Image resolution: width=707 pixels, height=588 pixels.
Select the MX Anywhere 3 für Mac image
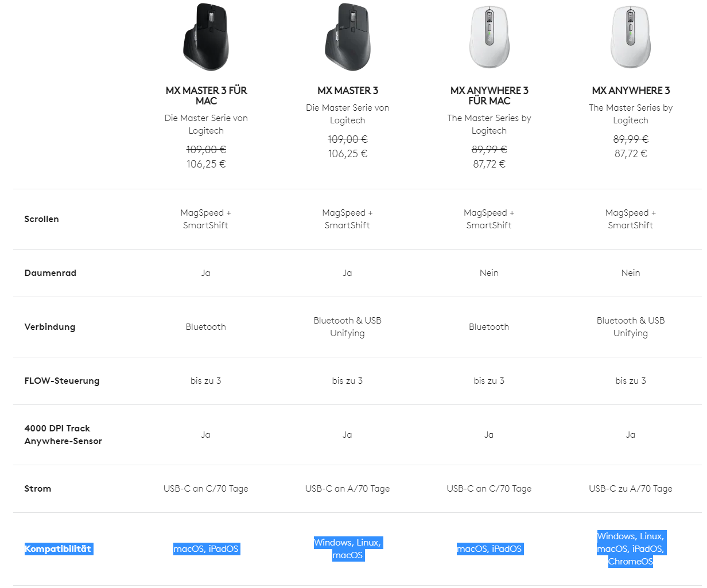tap(489, 37)
